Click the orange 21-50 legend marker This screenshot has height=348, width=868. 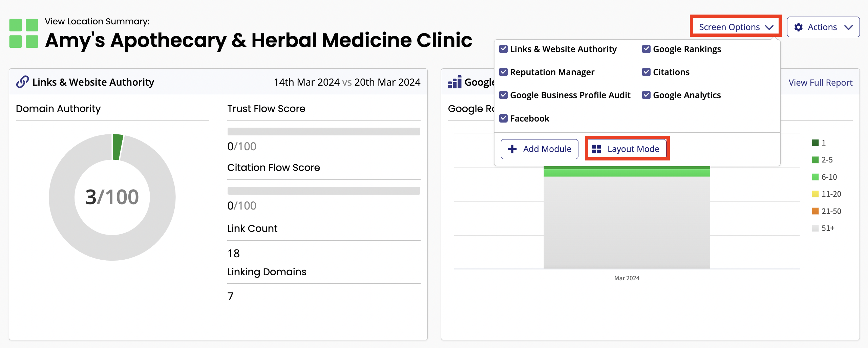click(x=815, y=211)
